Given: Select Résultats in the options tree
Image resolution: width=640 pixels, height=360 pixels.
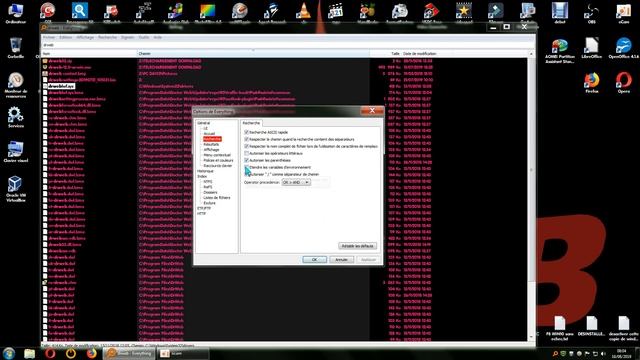Looking at the screenshot, I should tap(211, 144).
